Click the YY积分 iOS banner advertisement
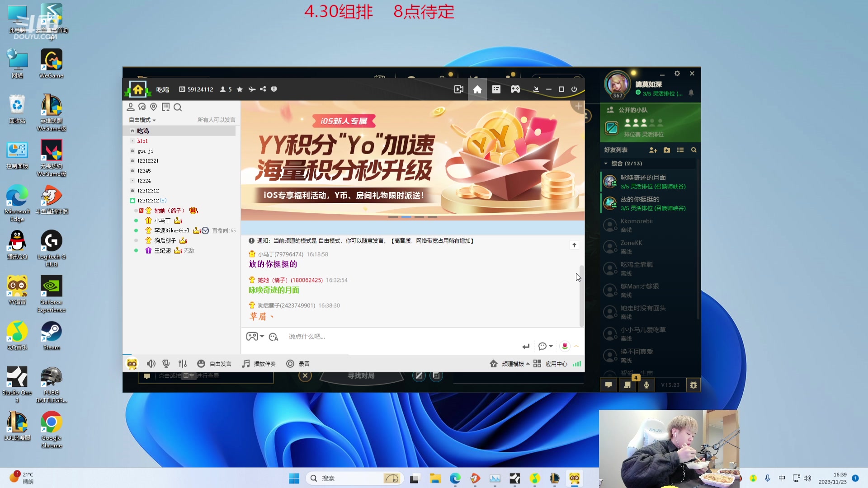The width and height of the screenshot is (868, 488). [x=412, y=160]
